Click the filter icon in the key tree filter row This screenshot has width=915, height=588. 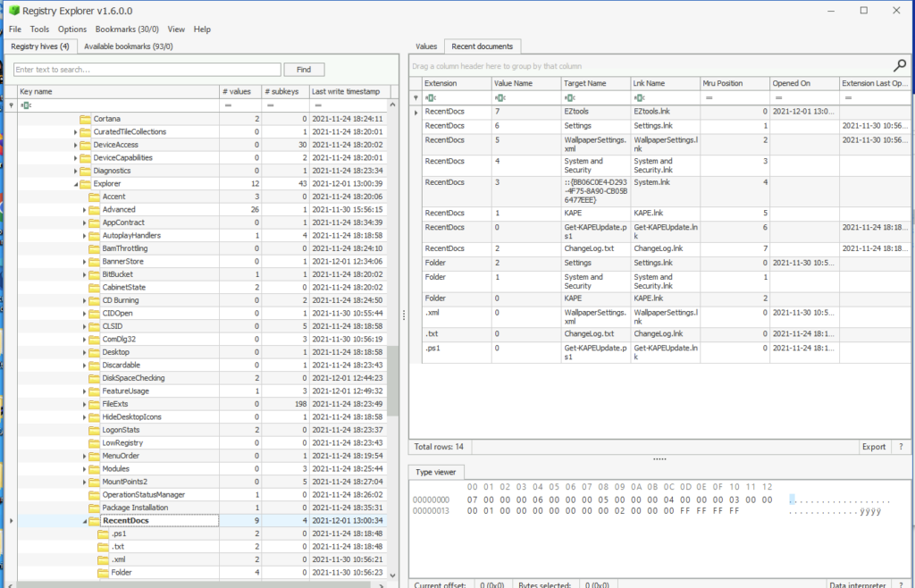(11, 105)
